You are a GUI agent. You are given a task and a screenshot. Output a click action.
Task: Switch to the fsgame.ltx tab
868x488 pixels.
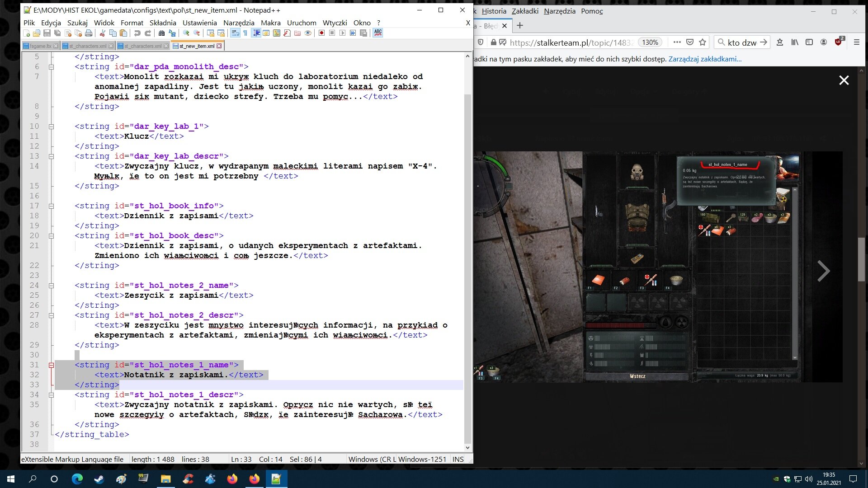coord(40,46)
